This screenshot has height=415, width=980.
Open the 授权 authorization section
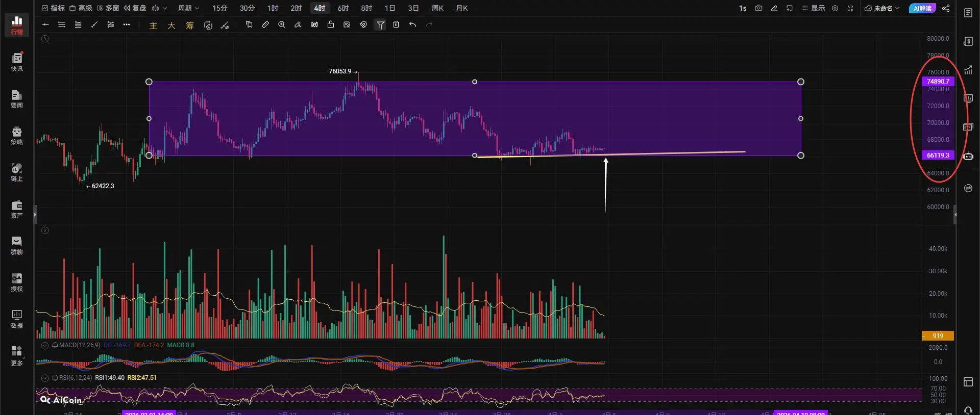click(17, 282)
